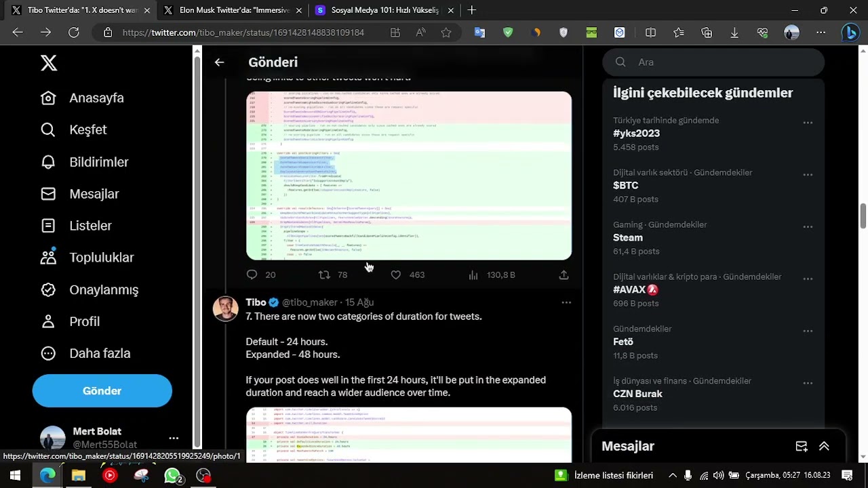This screenshot has height=488, width=868.
Task: Open a new browser tab
Action: [x=472, y=10]
